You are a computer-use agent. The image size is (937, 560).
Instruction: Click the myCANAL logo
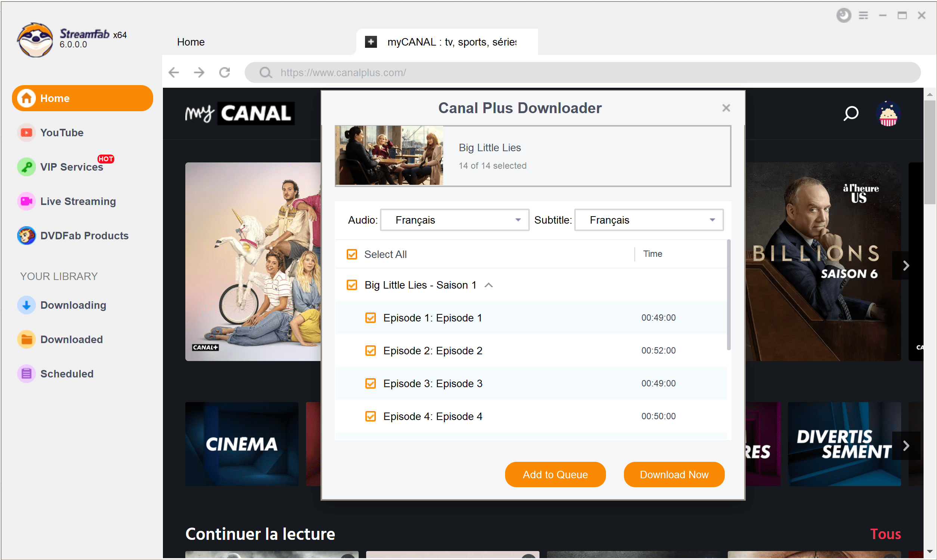[x=239, y=113]
